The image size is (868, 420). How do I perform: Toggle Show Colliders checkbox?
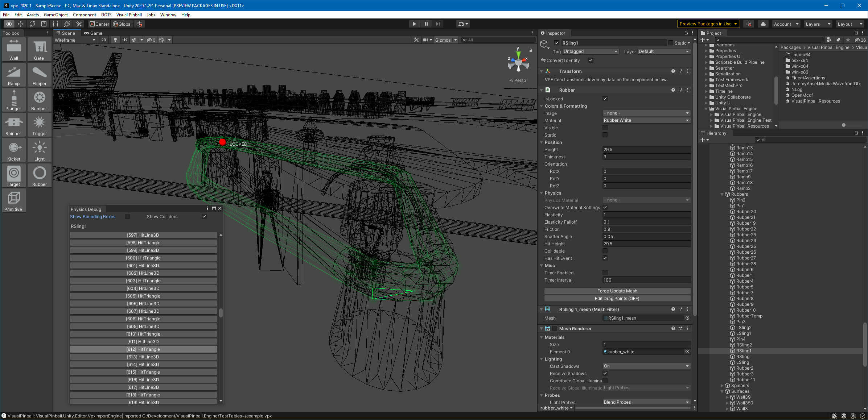point(204,216)
